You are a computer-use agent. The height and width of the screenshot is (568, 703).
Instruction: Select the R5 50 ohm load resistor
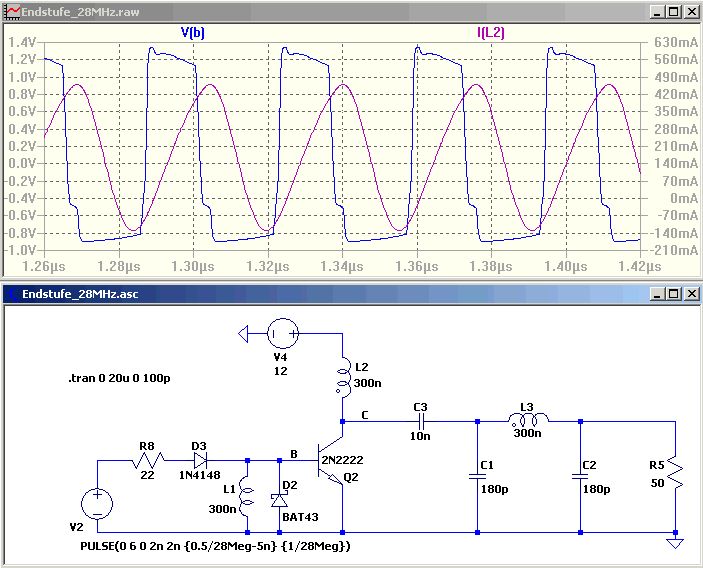676,470
